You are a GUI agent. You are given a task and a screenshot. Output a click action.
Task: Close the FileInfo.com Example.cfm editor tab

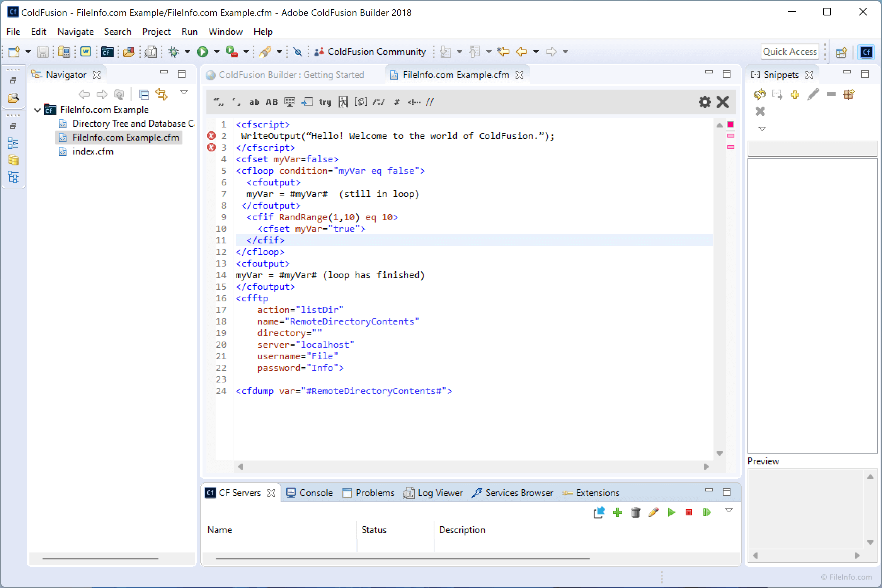click(519, 75)
